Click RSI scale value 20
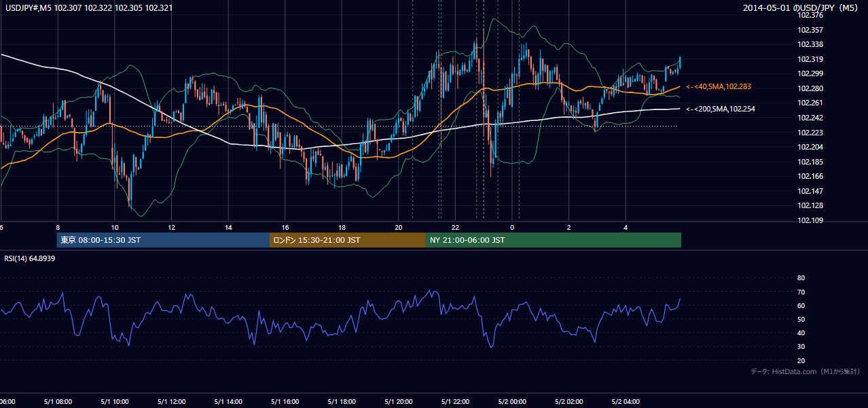868x408 pixels. pos(801,360)
